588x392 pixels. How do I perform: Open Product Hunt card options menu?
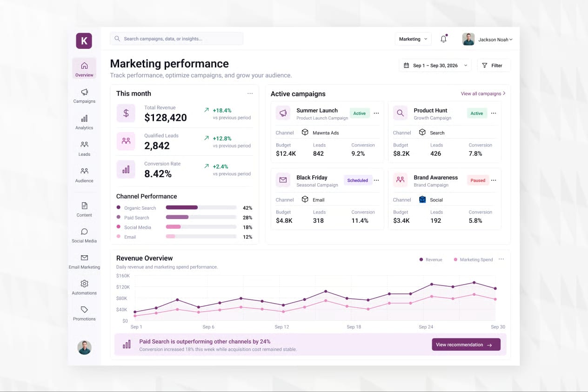494,113
